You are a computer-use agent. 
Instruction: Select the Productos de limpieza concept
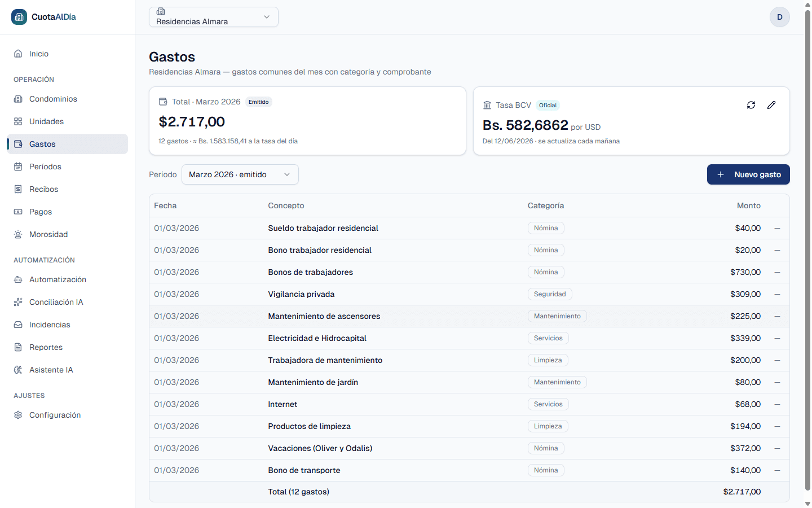point(310,426)
